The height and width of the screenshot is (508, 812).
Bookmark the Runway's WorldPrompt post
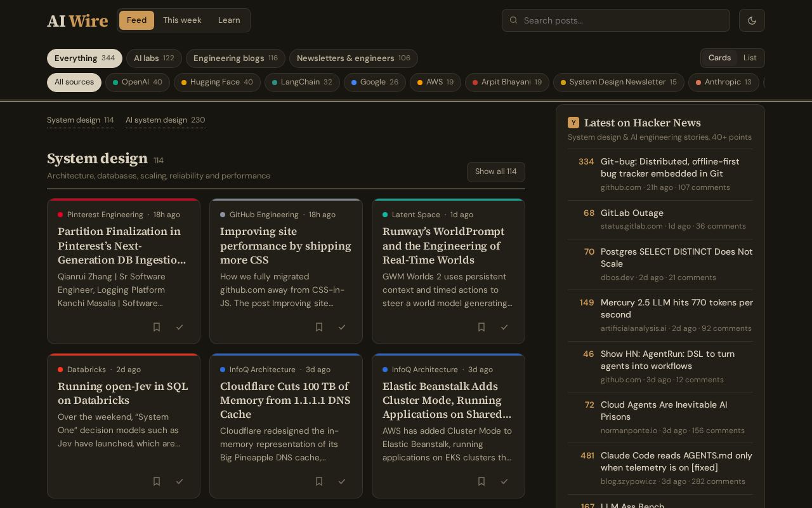click(x=481, y=327)
